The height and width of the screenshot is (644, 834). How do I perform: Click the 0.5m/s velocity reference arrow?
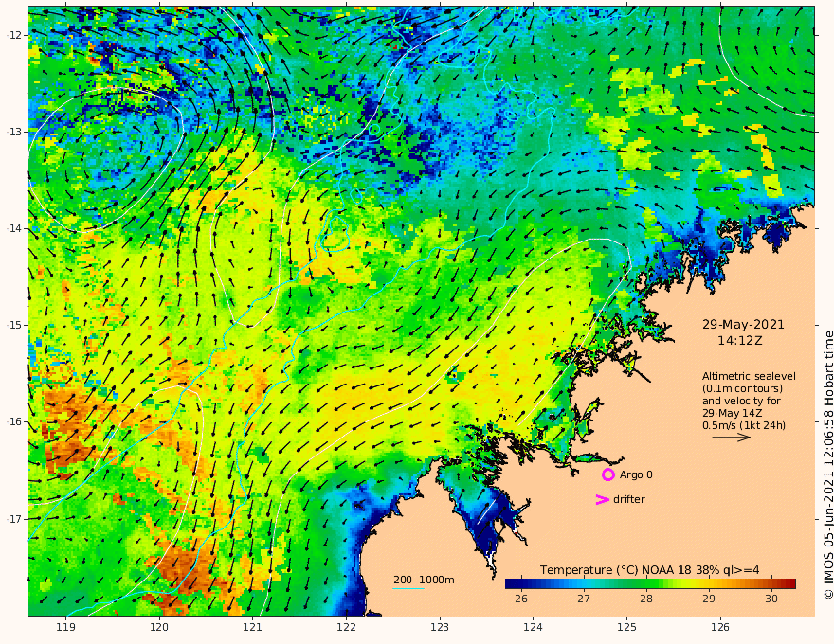click(x=732, y=438)
